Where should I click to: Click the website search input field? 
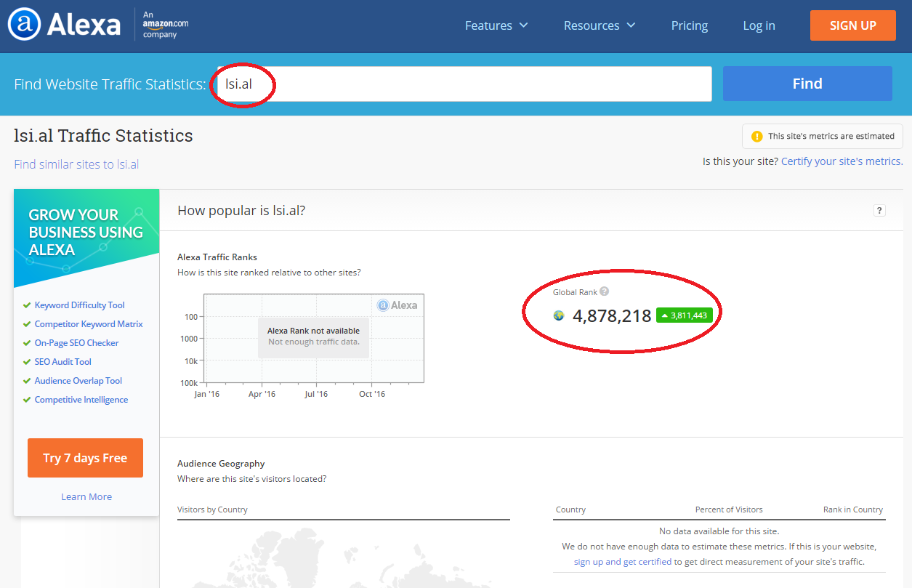[x=464, y=84]
